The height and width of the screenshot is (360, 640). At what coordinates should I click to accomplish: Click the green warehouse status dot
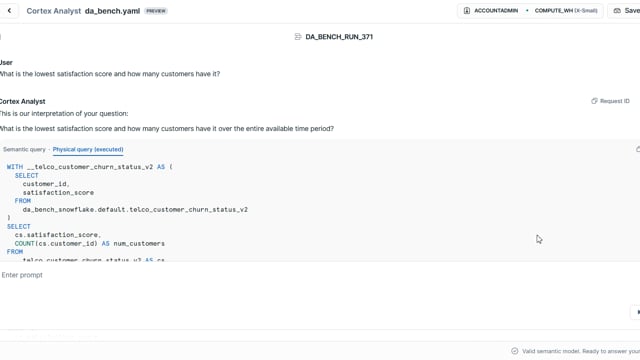point(527,11)
